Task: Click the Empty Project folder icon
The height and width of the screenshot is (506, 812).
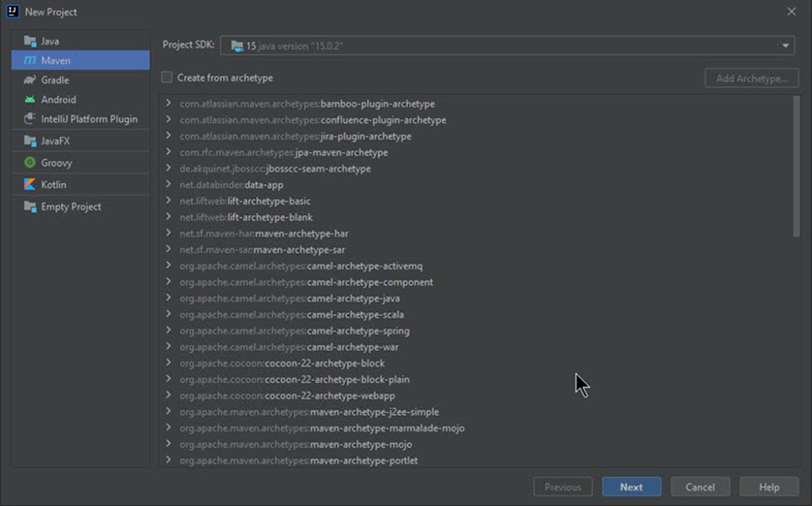Action: coord(30,206)
